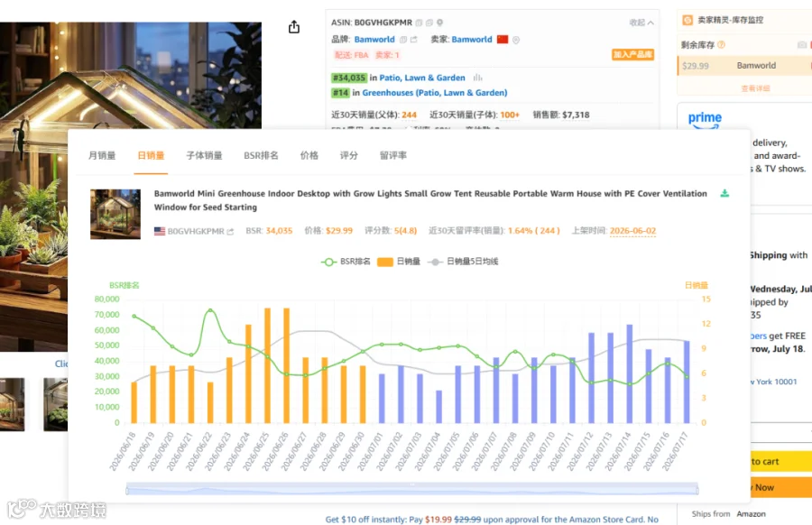The width and height of the screenshot is (812, 525).
Task: Copy the ASIN B0GVHGKPMR with first copy icon
Action: (419, 23)
